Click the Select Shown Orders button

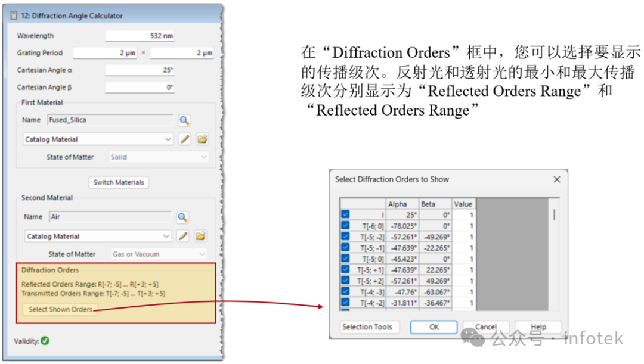pyautogui.click(x=60, y=309)
